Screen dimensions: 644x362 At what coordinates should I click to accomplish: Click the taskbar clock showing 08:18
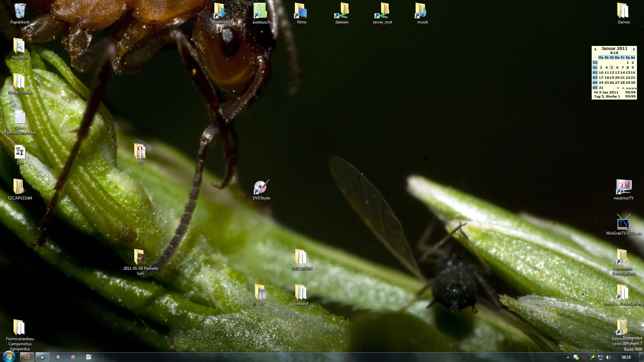(x=626, y=357)
